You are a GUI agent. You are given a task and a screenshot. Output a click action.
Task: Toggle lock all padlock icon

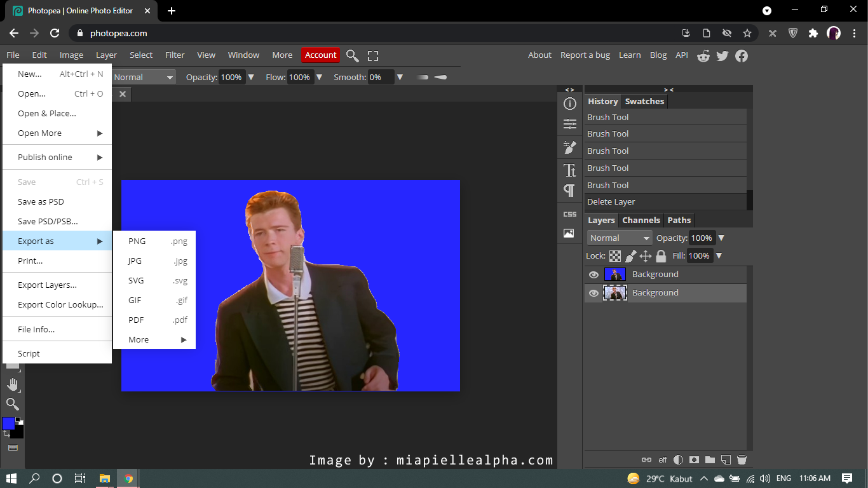point(661,256)
